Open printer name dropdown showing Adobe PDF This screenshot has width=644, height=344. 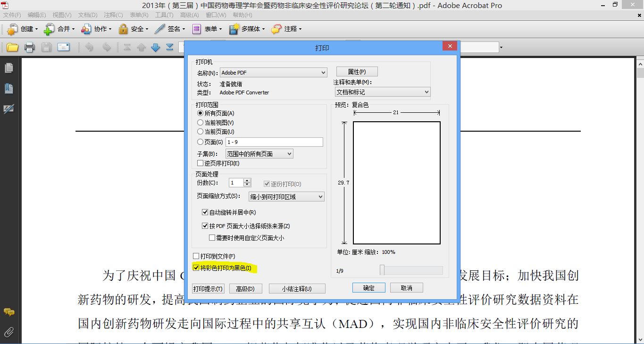(274, 73)
